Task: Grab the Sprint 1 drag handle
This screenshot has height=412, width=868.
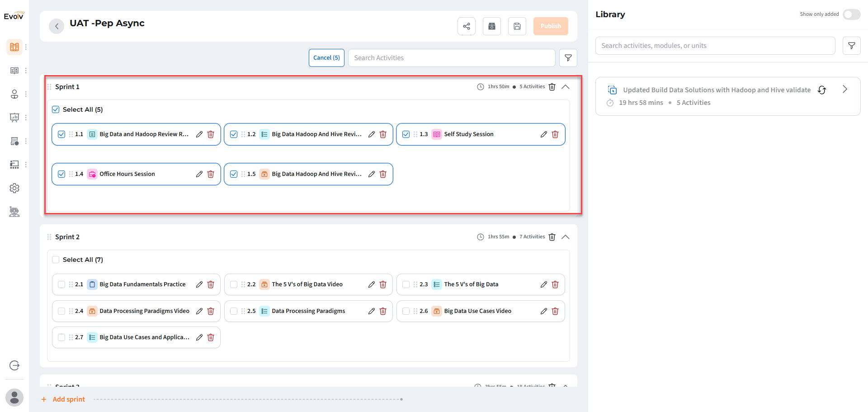Action: [49, 87]
